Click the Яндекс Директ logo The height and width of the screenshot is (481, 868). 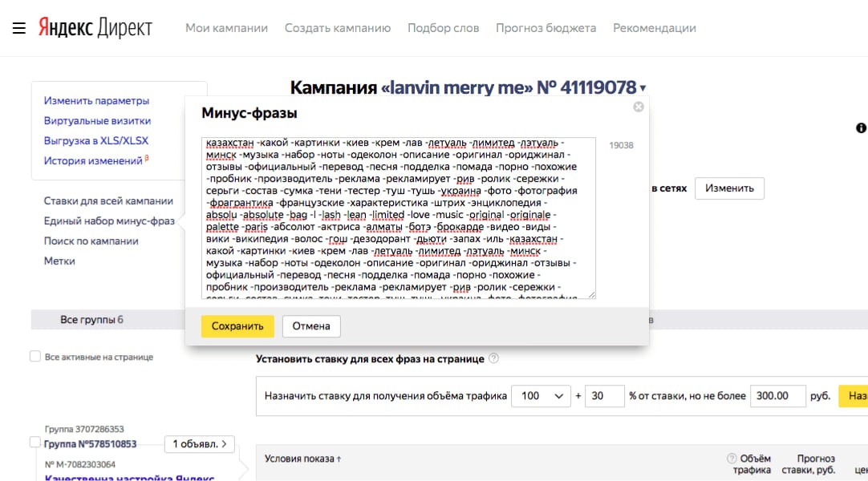[x=95, y=28]
